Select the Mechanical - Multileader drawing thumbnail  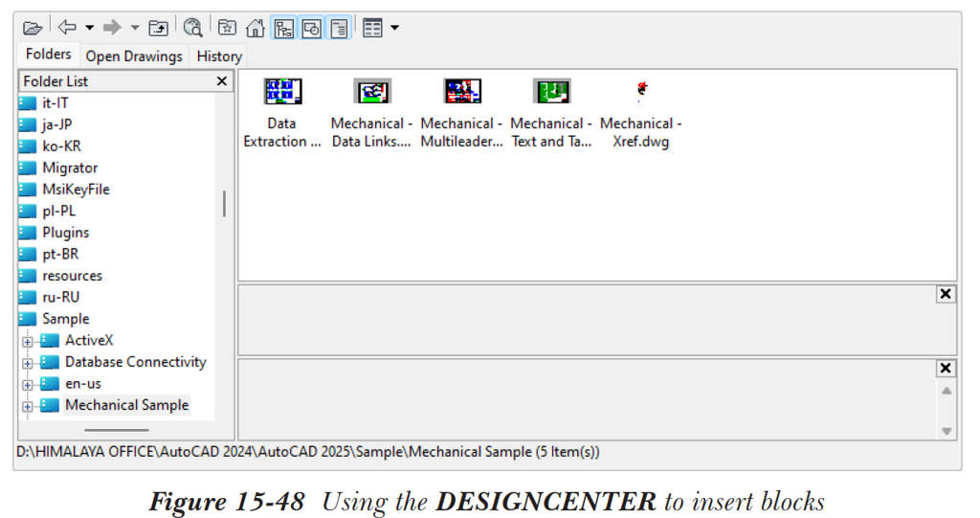(462, 91)
